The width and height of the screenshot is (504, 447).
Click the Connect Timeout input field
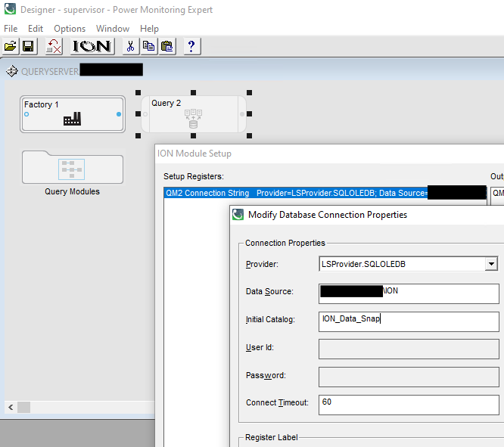[x=409, y=405]
